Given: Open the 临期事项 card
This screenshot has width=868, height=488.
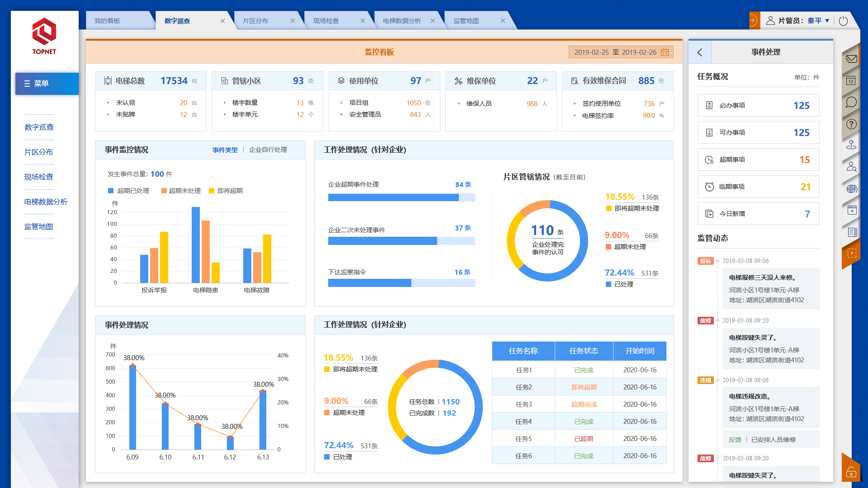Looking at the screenshot, I should [x=758, y=187].
